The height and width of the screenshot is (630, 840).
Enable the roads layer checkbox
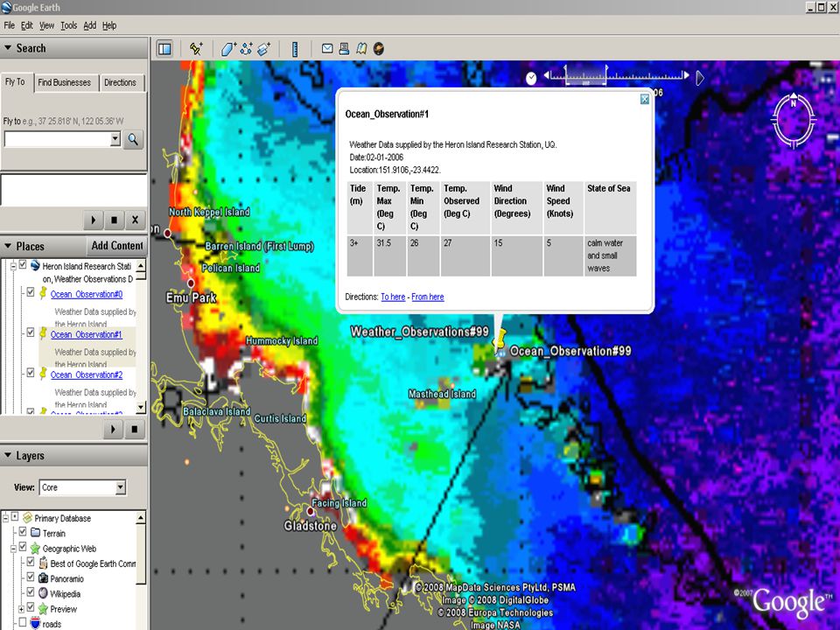point(23,622)
